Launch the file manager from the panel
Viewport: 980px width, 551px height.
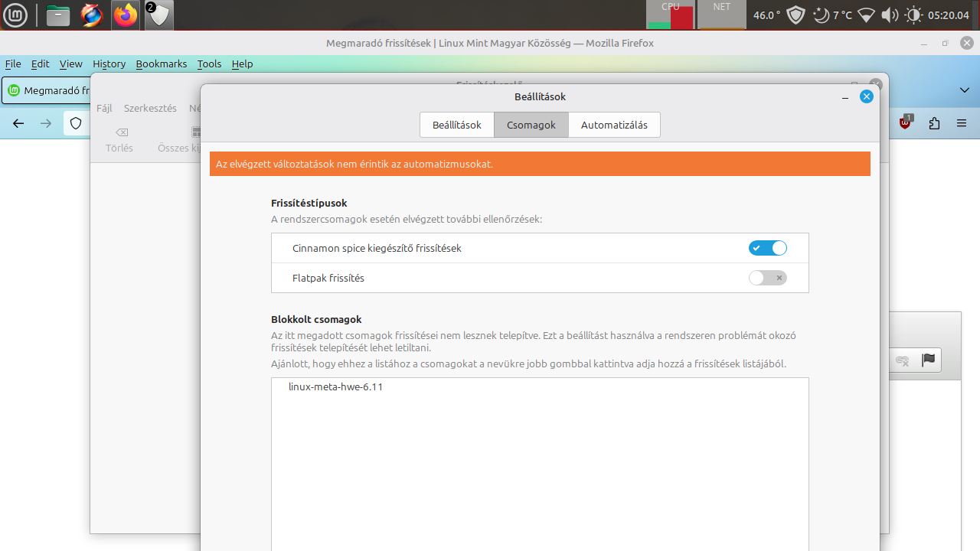coord(58,15)
